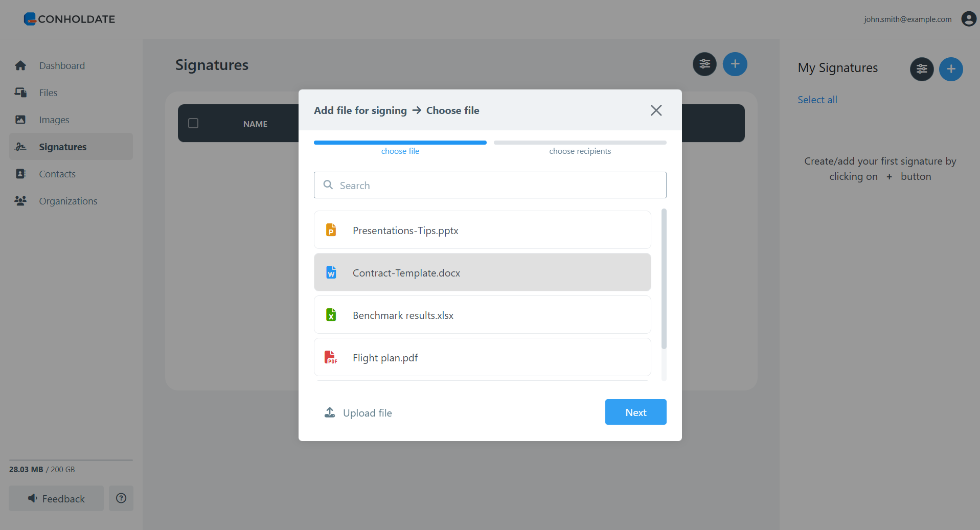Viewport: 980px width, 530px height.
Task: Navigate to Contacts
Action: click(x=57, y=174)
